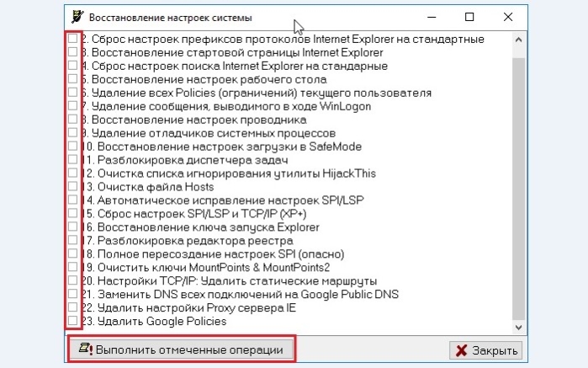This screenshot has height=368, width=588.
Task: Click the 'Закрыть' button
Action: click(x=485, y=350)
